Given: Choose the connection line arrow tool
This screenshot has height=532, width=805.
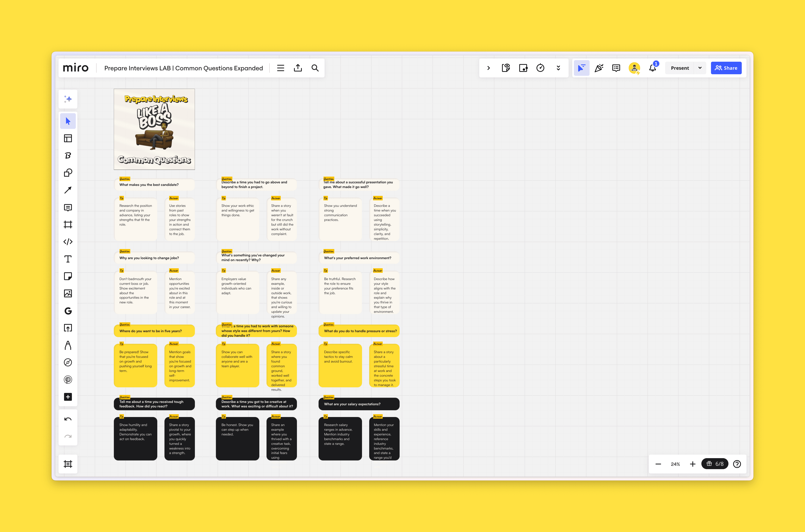Looking at the screenshot, I should (x=68, y=190).
